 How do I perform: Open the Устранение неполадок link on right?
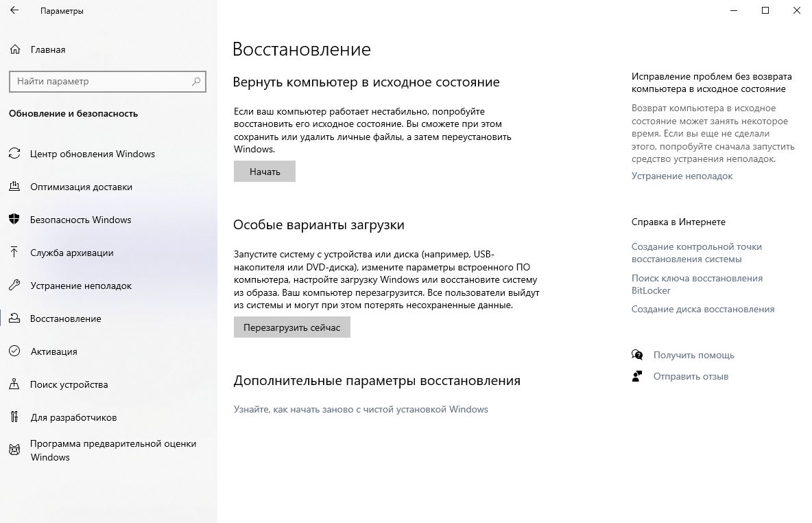coord(682,176)
